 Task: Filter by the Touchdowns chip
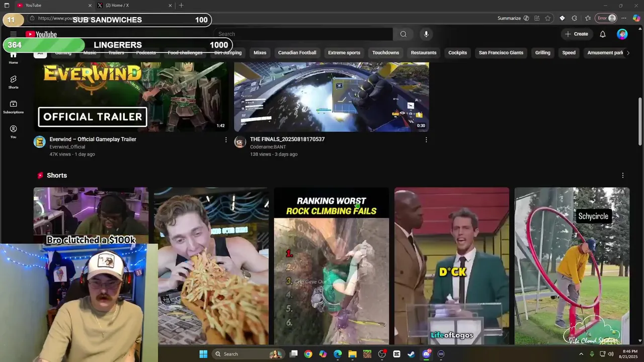(x=385, y=53)
